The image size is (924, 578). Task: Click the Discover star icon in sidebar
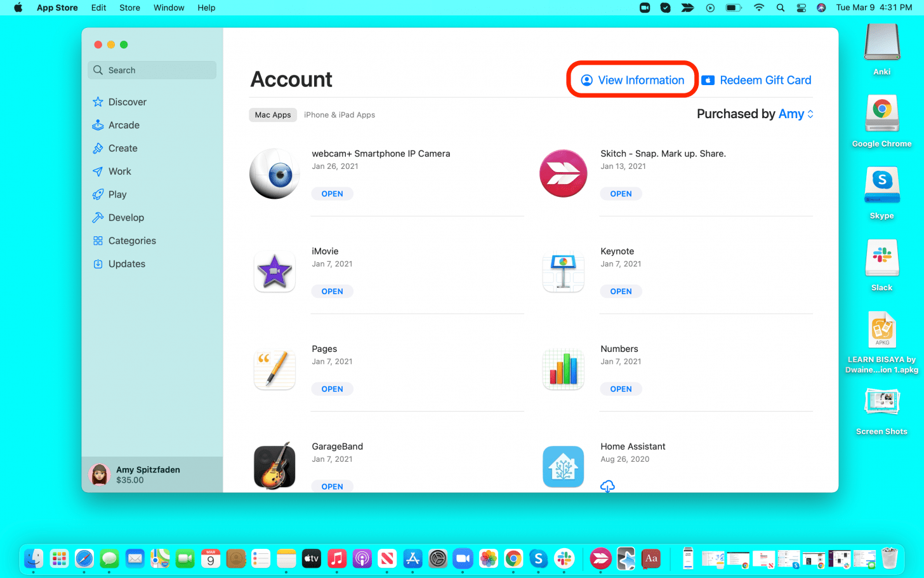[x=98, y=102]
